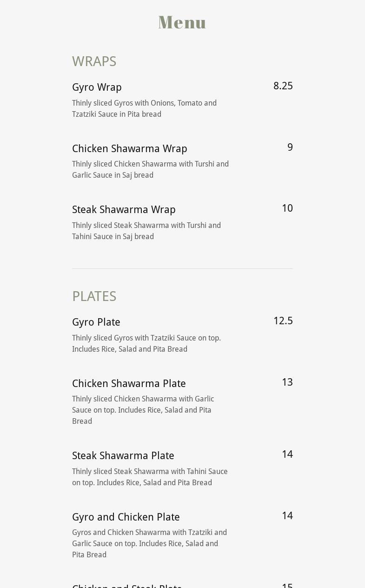Click the Steak Shawarma Wrap price of 10
The height and width of the screenshot is (588, 365).
(x=287, y=208)
